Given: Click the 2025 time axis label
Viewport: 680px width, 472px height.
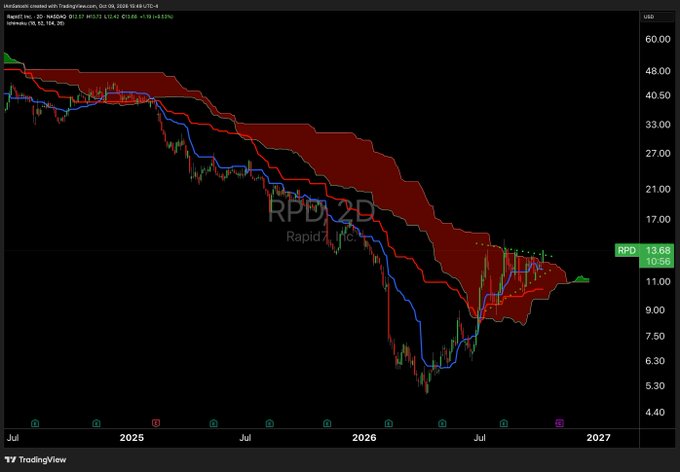Looking at the screenshot, I should 131,438.
